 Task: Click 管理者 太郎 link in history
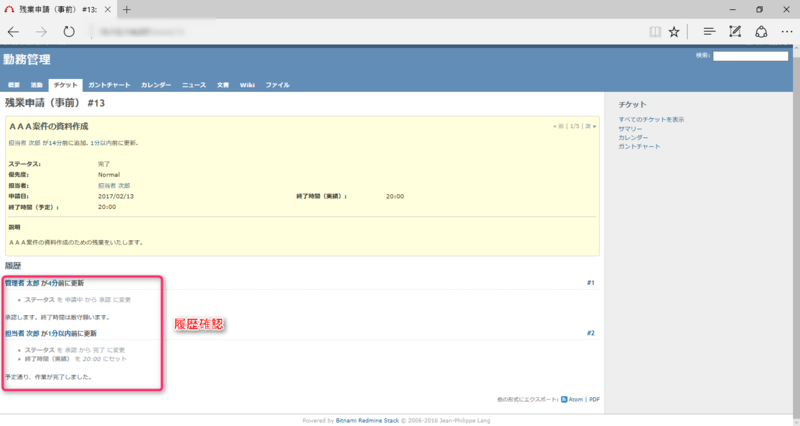click(x=22, y=283)
